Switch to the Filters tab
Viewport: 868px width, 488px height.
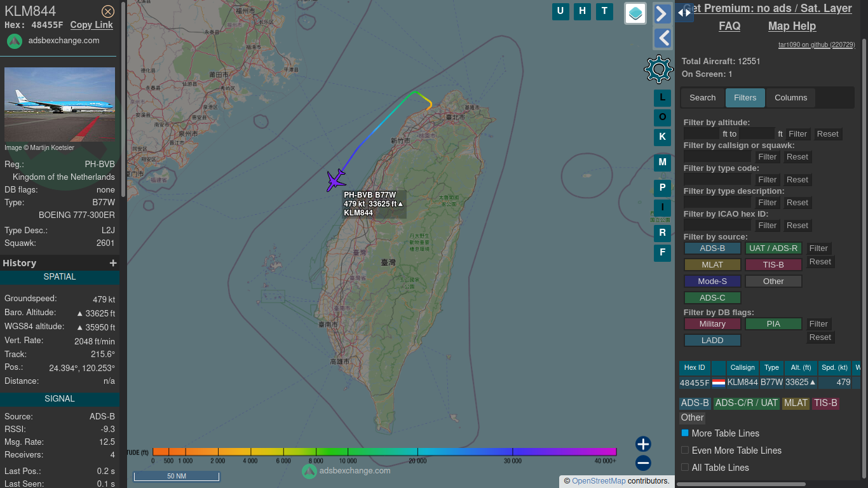click(745, 98)
